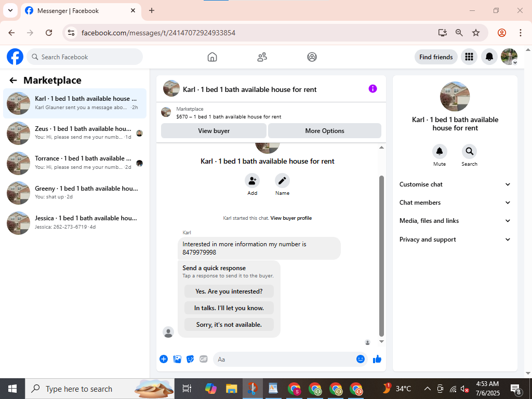532x399 pixels.
Task: Open File Explorer on taskbar
Action: click(231, 389)
